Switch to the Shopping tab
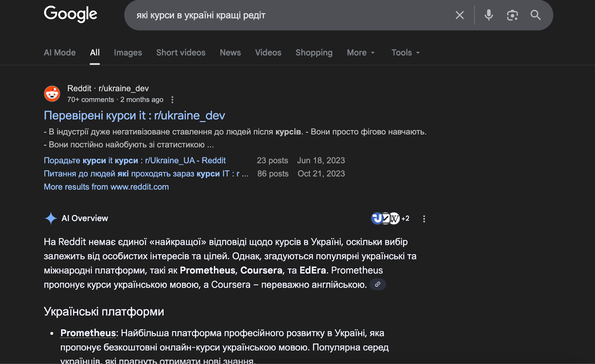 click(314, 52)
